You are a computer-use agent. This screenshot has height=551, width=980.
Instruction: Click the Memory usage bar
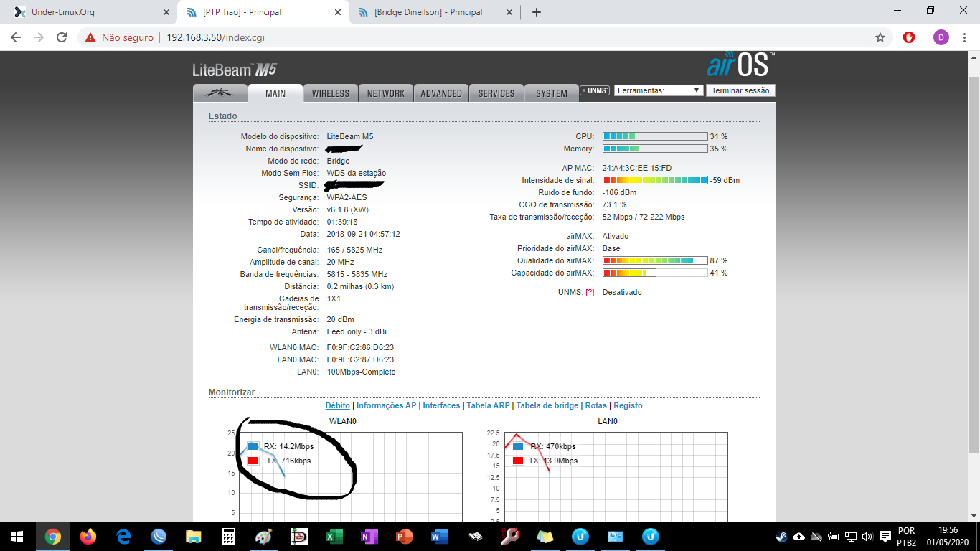655,149
